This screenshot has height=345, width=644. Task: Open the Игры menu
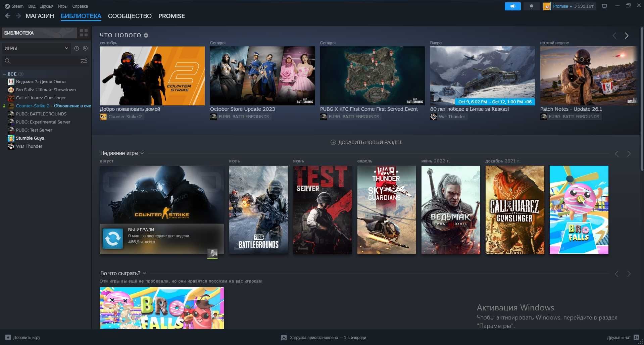tap(63, 6)
